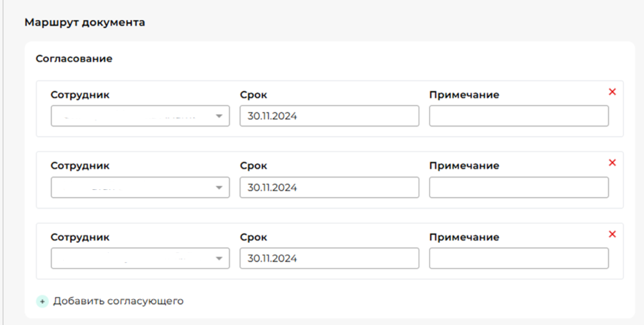The height and width of the screenshot is (325, 644).
Task: Click the Сотрудник label in third row
Action: tap(80, 237)
